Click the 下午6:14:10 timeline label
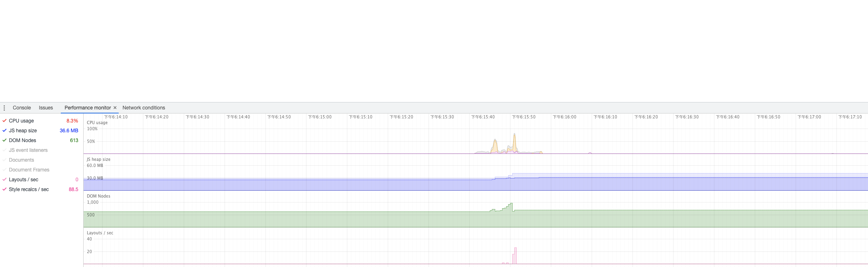868x267 pixels. point(116,117)
